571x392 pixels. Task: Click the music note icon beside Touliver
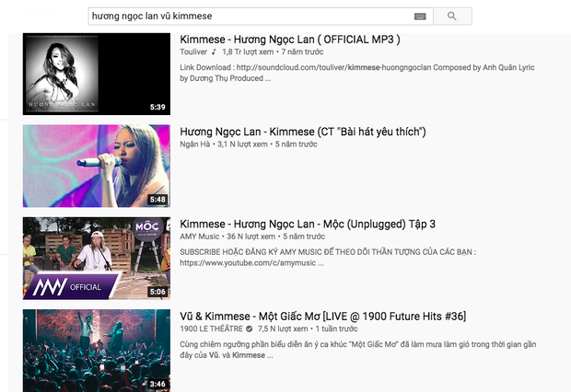point(214,52)
